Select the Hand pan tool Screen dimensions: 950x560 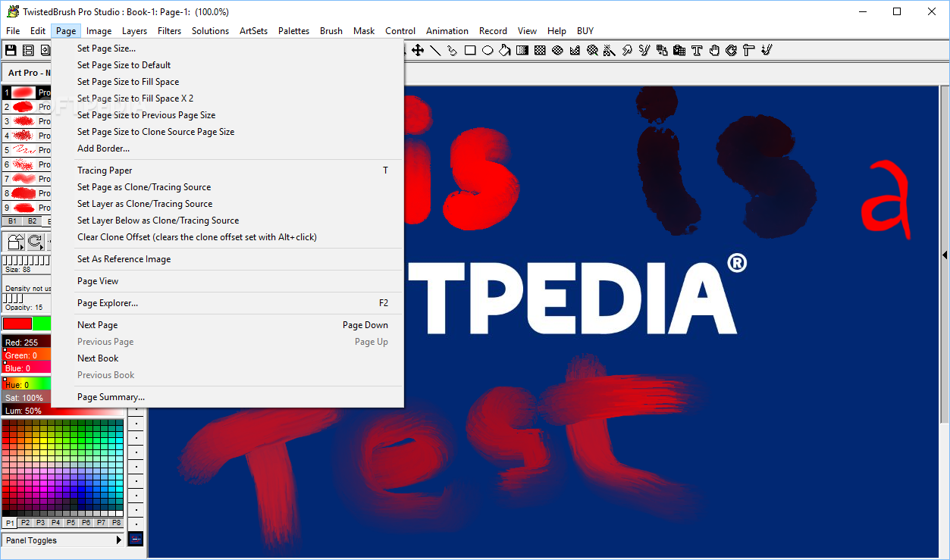click(x=714, y=50)
